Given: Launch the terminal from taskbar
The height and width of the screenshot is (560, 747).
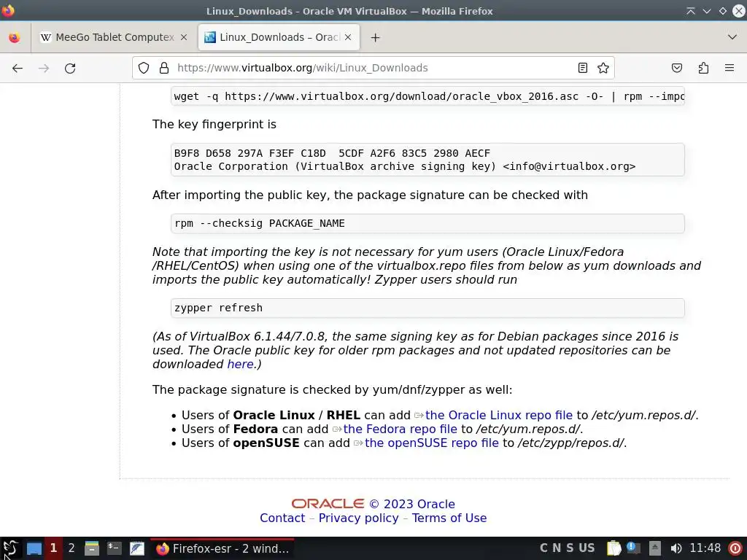Looking at the screenshot, I should pyautogui.click(x=115, y=548).
